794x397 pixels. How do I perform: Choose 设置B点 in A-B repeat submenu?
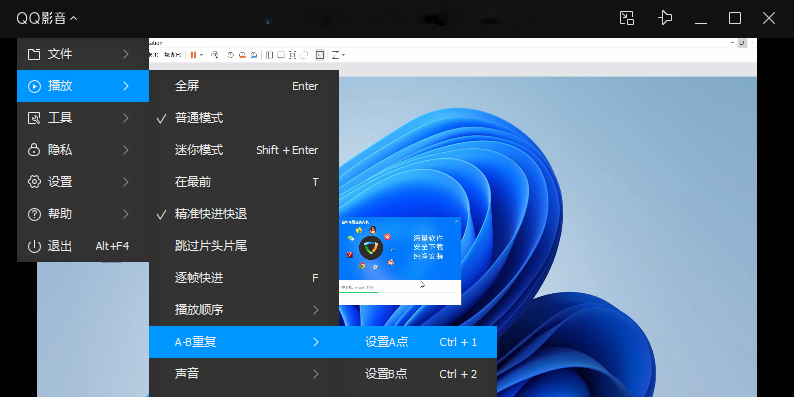click(418, 374)
